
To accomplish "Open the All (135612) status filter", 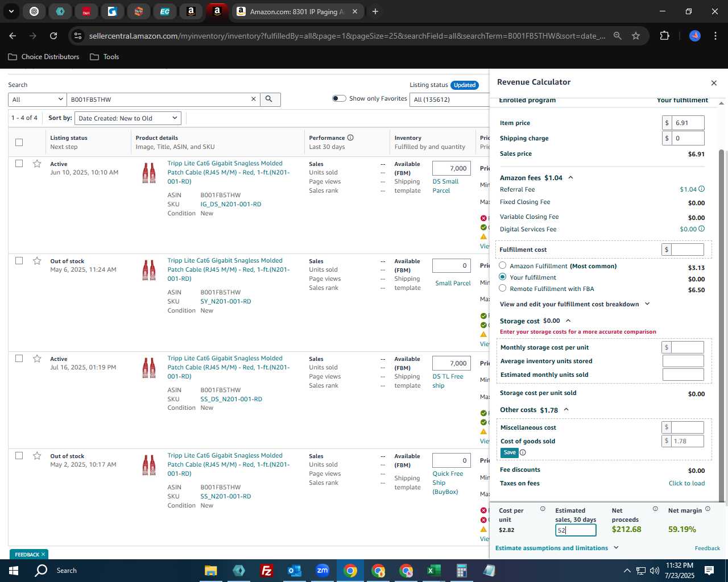I will click(x=449, y=99).
